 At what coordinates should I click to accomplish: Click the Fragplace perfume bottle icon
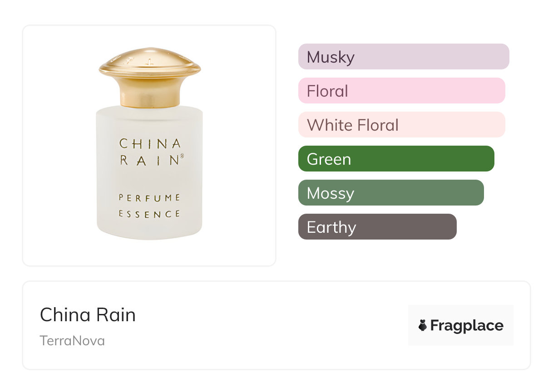click(x=423, y=325)
